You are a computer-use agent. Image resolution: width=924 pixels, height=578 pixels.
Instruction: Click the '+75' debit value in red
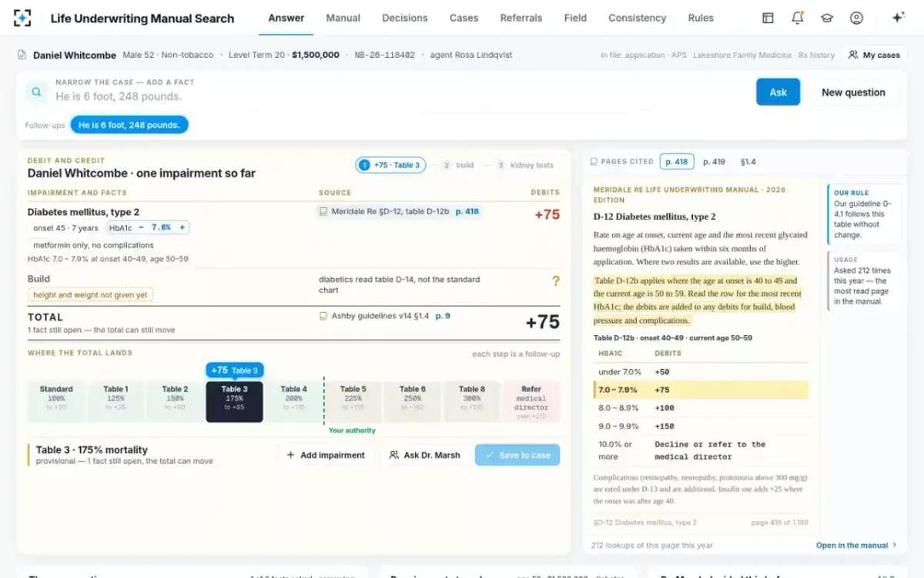pyautogui.click(x=547, y=214)
